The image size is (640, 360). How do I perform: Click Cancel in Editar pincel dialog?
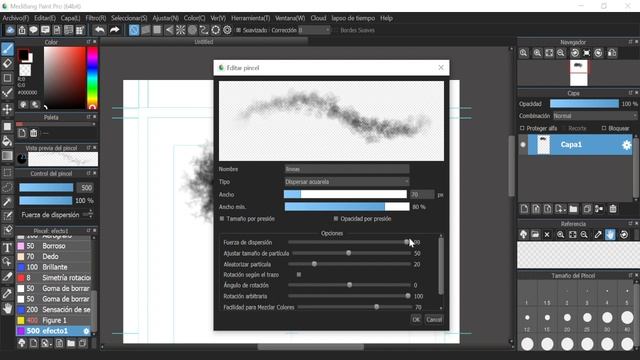(434, 320)
